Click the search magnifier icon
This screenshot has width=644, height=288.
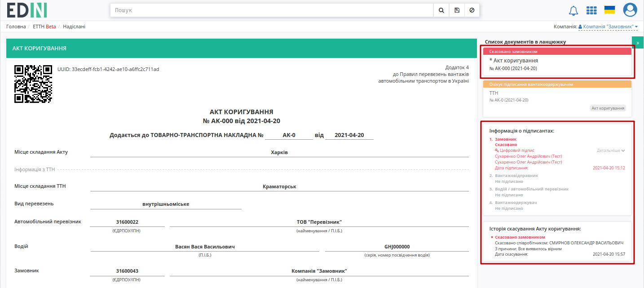[x=441, y=10]
